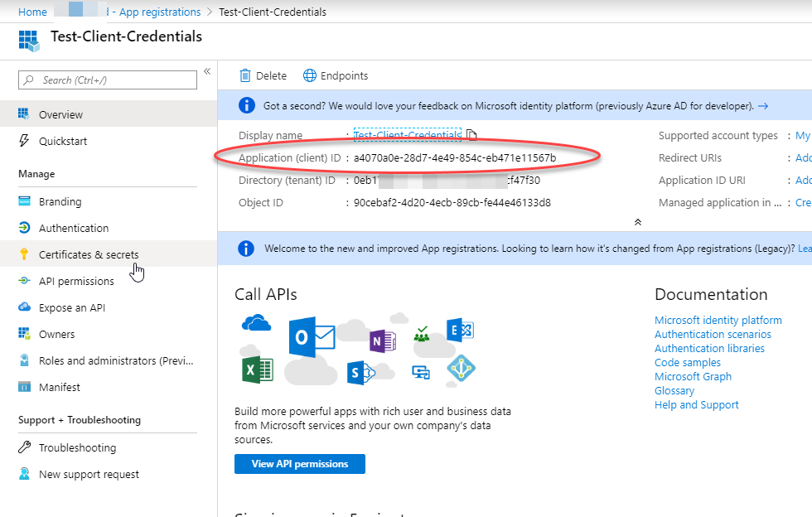Click the Endpoints globe icon
The image size is (812, 517).
[x=310, y=75]
